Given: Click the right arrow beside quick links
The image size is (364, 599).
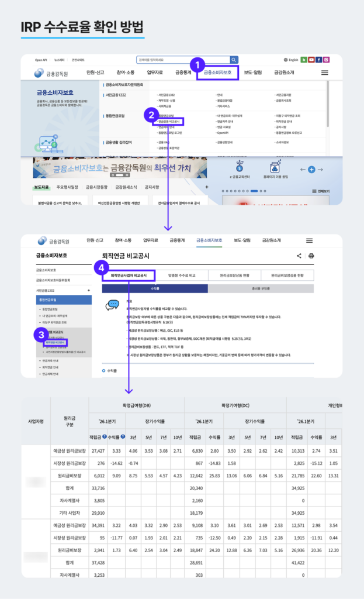Looking at the screenshot, I should point(321,169).
